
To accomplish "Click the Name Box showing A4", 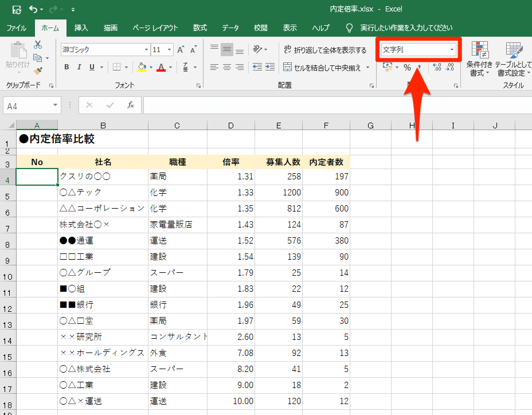I will coord(32,105).
